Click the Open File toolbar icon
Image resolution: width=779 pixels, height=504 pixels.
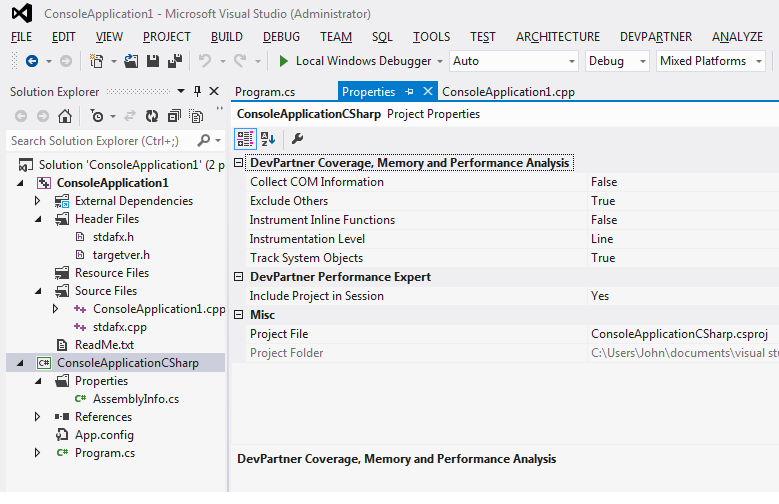point(131,61)
